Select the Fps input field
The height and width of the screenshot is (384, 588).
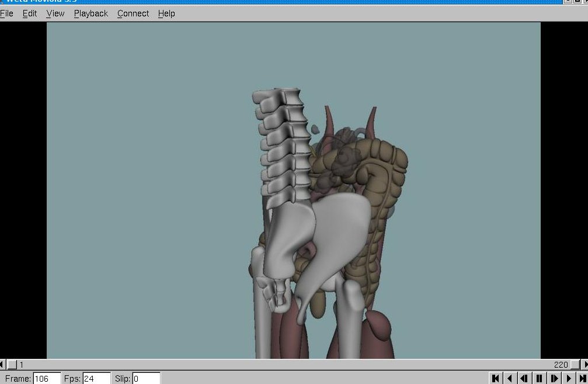(96, 379)
